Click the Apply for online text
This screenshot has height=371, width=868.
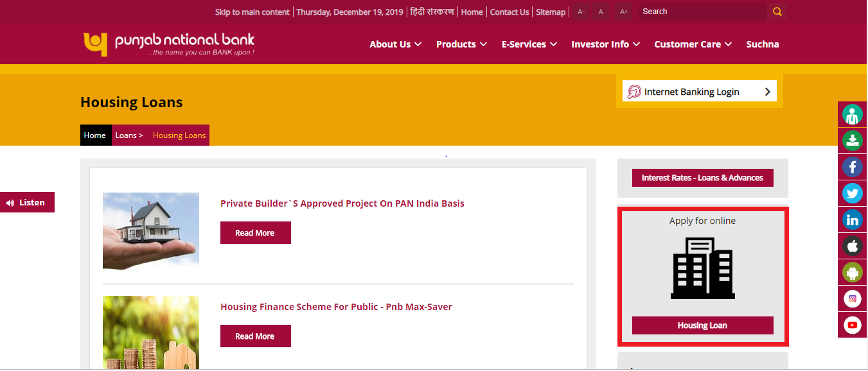(x=702, y=221)
